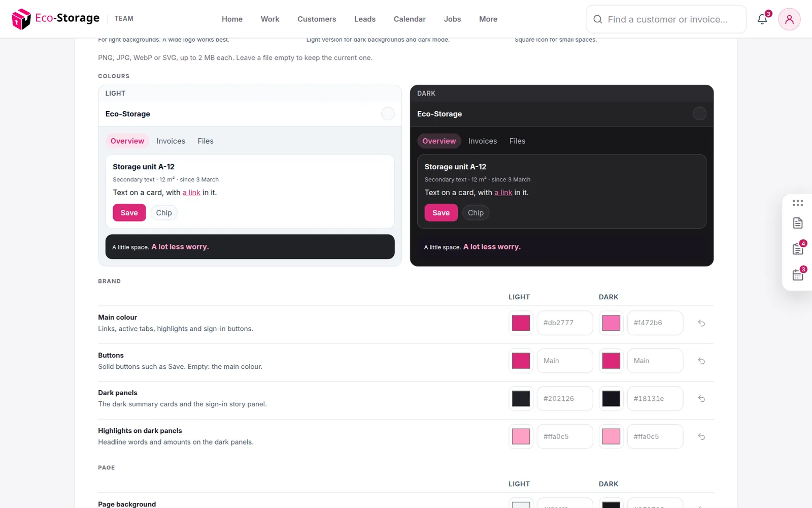812x508 pixels.
Task: Click the search magnifier icon
Action: (x=598, y=19)
